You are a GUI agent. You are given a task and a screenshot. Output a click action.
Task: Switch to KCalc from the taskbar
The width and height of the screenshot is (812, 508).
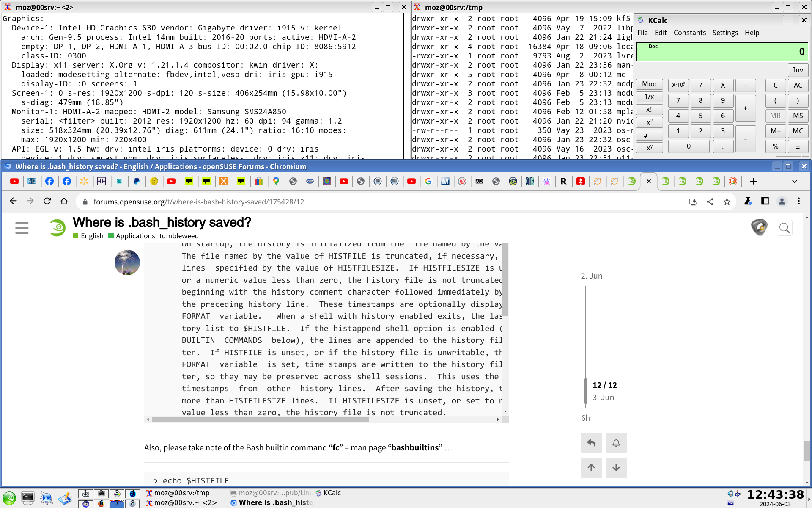click(328, 493)
